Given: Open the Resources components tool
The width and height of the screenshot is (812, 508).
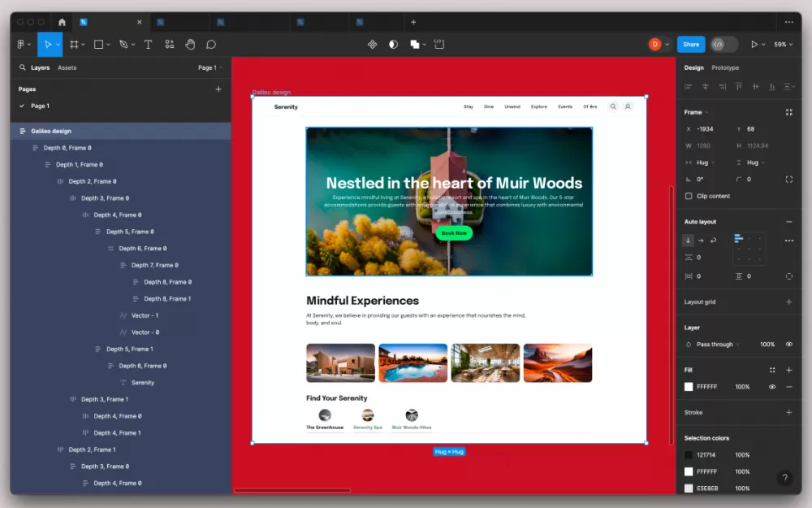Looking at the screenshot, I should pos(169,45).
